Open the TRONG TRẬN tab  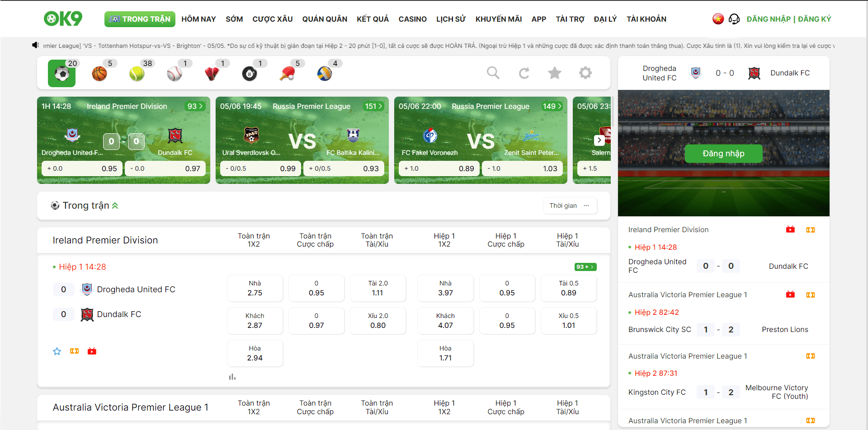tap(140, 19)
